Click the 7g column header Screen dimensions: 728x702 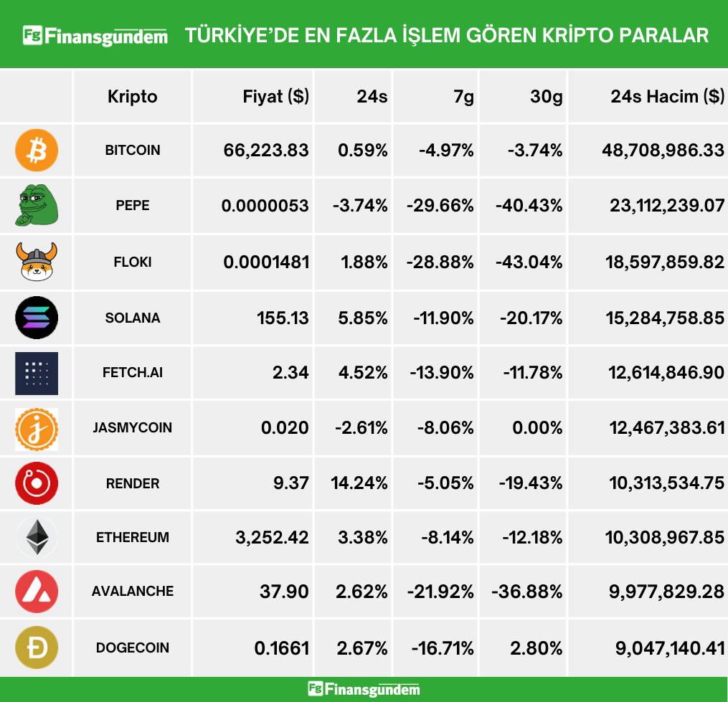464,97
